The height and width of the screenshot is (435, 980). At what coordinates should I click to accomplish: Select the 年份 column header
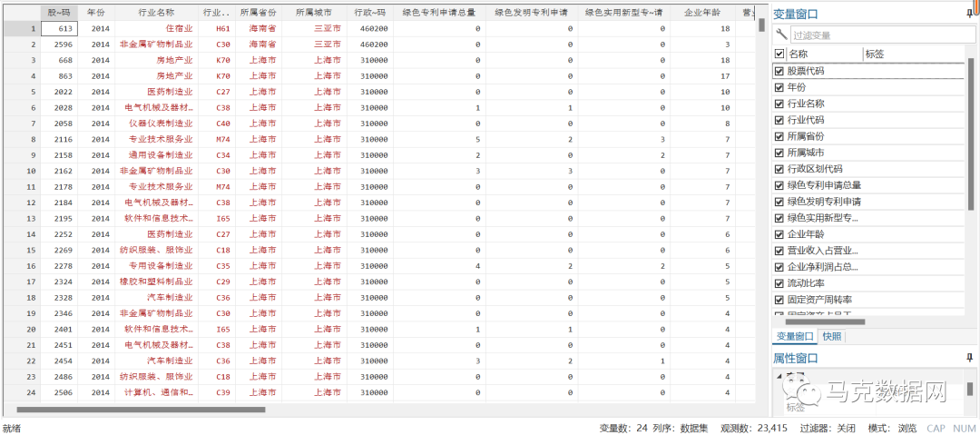tap(96, 12)
